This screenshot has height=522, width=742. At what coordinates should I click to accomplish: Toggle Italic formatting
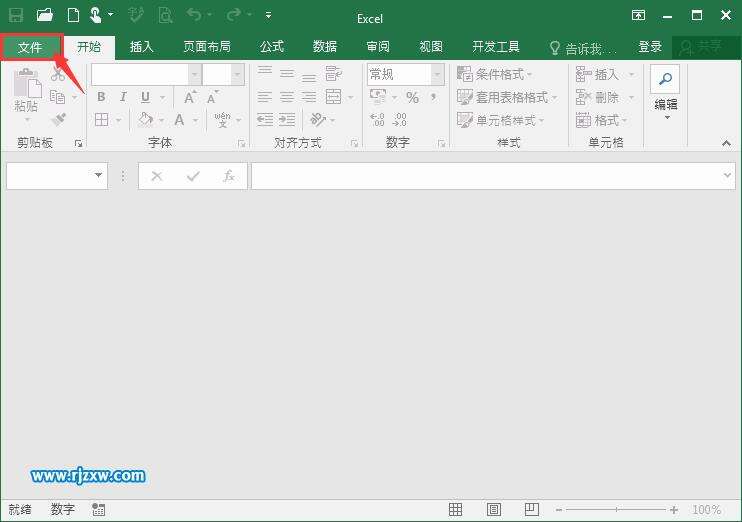pos(124,98)
